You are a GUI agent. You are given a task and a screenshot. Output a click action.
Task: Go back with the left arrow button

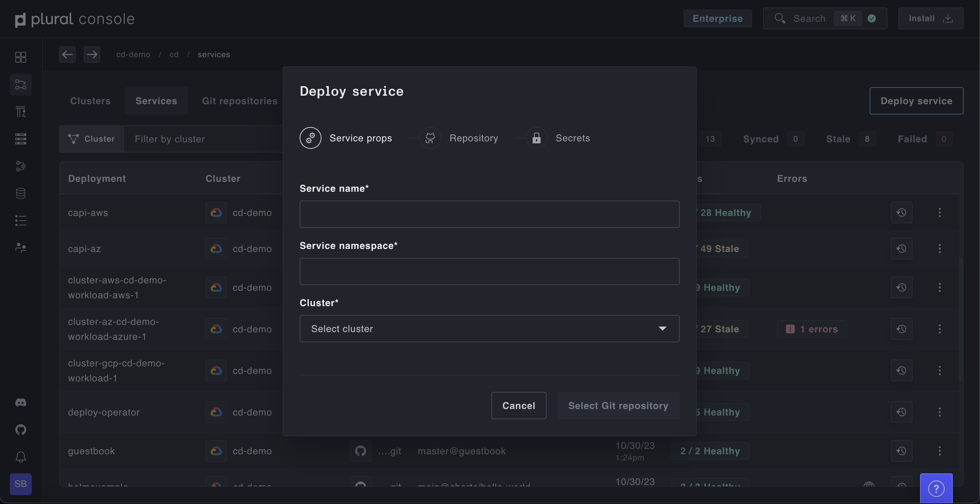tap(67, 54)
